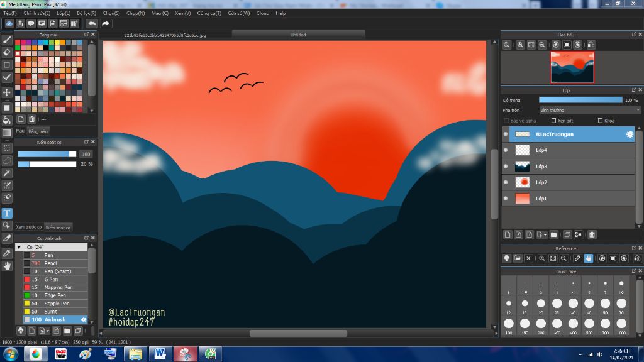
Task: Select the Gradient tool
Action: click(x=6, y=133)
